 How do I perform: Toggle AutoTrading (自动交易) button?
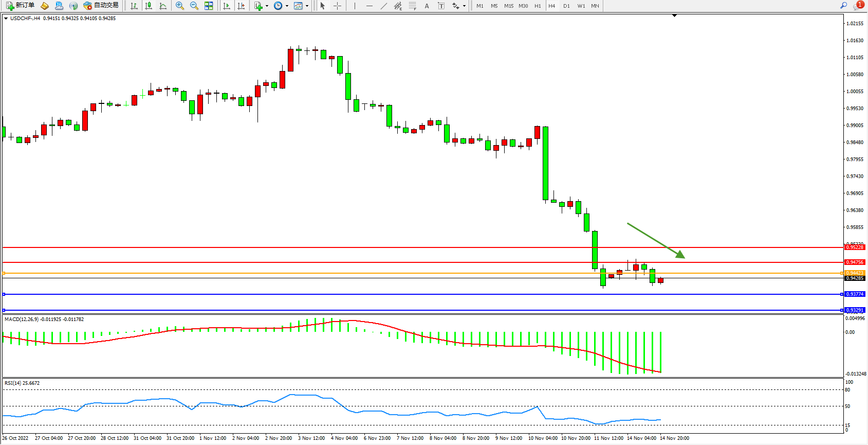pos(101,6)
